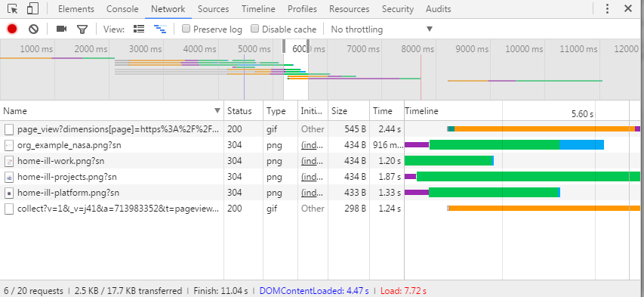The image size is (644, 297).
Task: Open the Elements tab
Action: (76, 9)
